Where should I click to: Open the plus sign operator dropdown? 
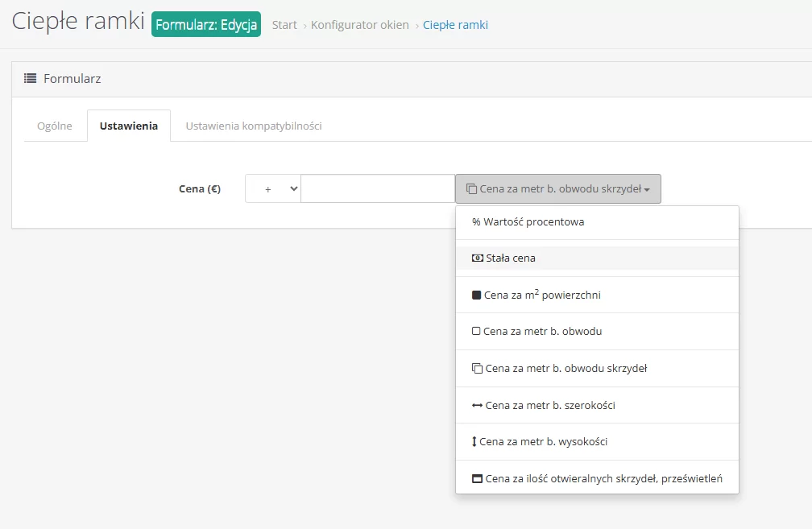273,188
